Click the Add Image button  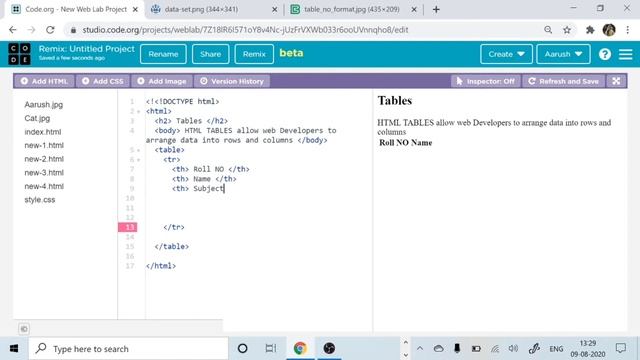tap(162, 81)
